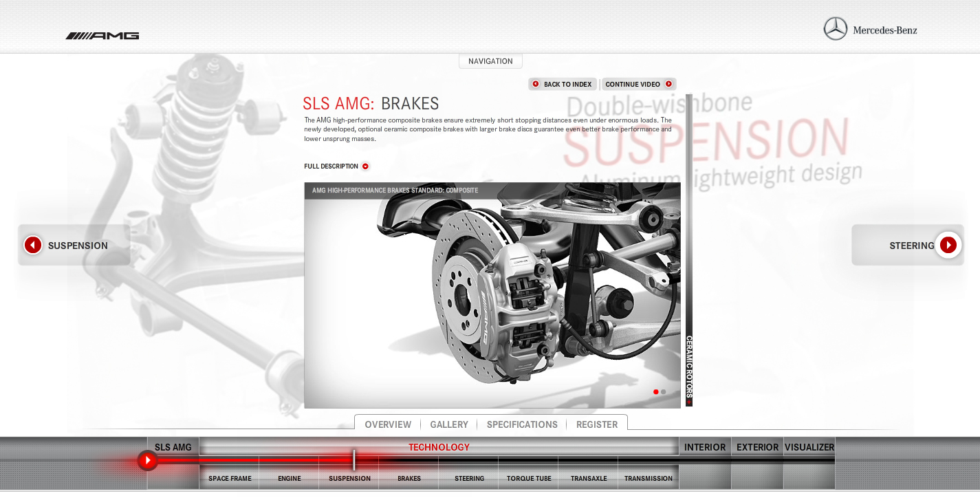Jump to the Space Frame chapter

230,478
